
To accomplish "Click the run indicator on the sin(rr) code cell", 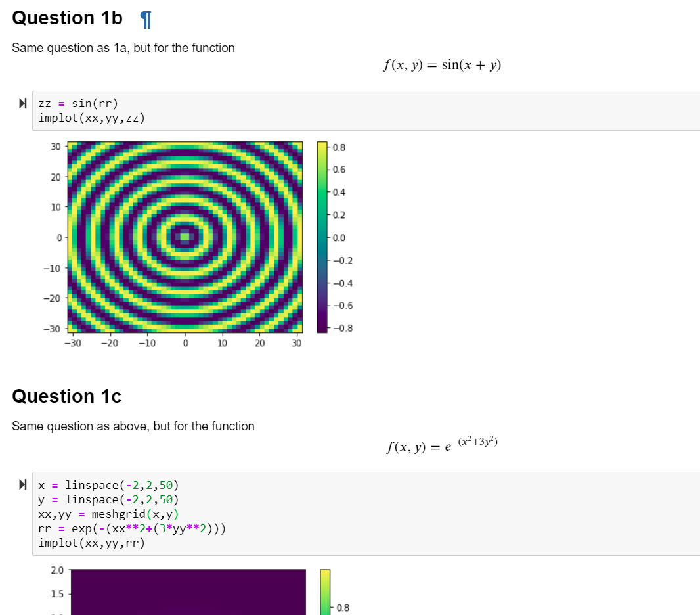I will click(22, 103).
